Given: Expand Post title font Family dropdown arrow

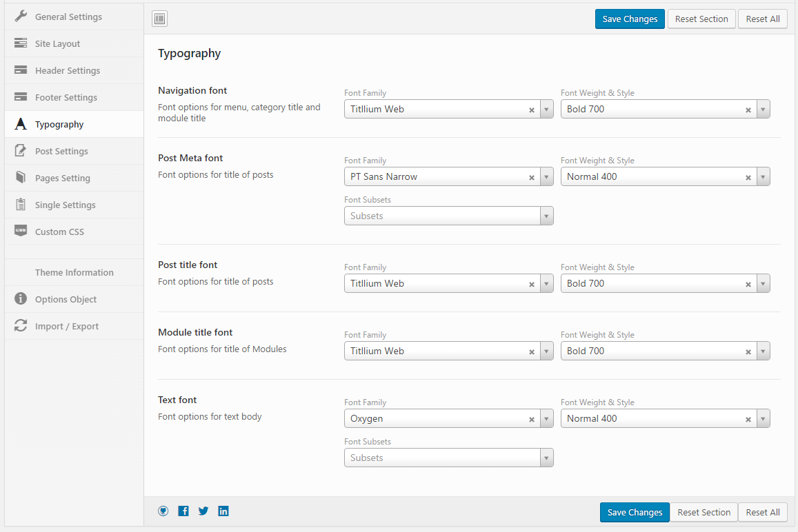Looking at the screenshot, I should 546,284.
